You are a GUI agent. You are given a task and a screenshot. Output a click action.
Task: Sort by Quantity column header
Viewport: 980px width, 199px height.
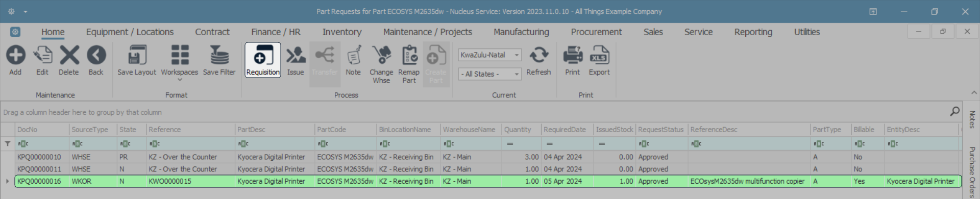[x=521, y=130]
